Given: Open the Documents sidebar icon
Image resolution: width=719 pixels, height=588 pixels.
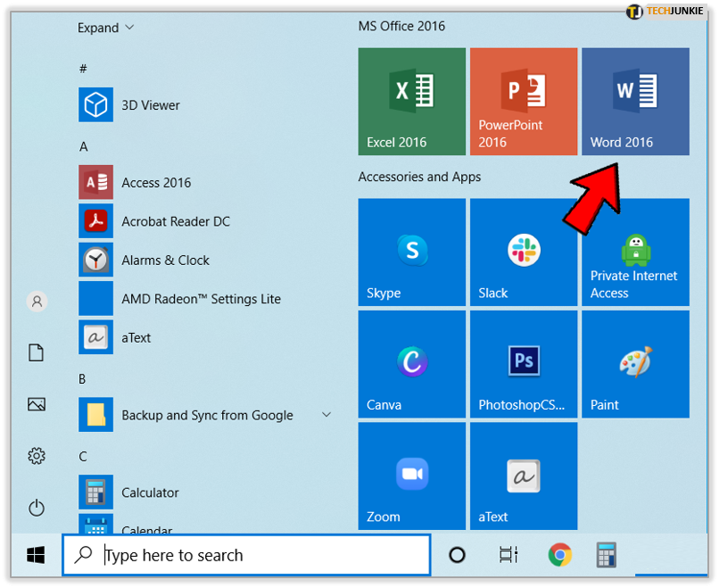Looking at the screenshot, I should (x=37, y=352).
